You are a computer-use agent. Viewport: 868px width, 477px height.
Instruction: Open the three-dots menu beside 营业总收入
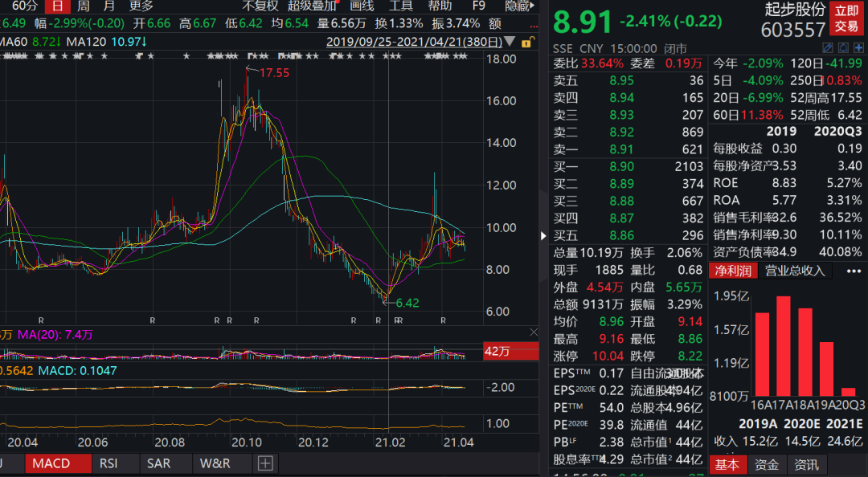coord(854,271)
